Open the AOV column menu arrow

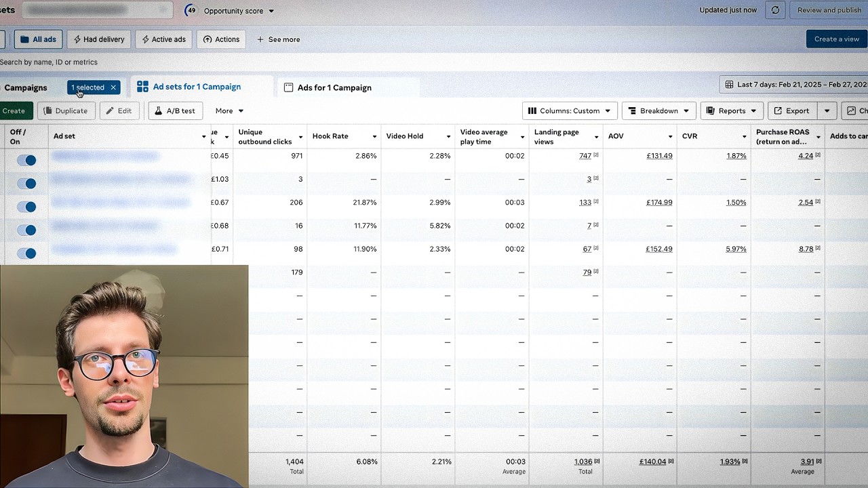pos(670,137)
